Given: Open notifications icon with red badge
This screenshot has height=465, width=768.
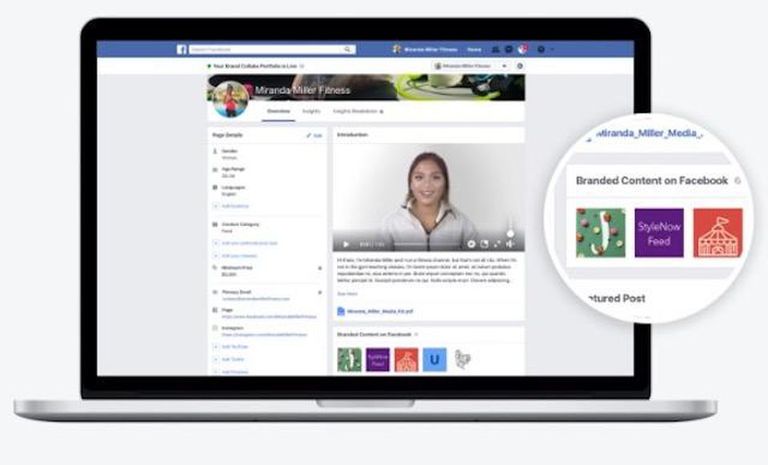Looking at the screenshot, I should point(522,49).
